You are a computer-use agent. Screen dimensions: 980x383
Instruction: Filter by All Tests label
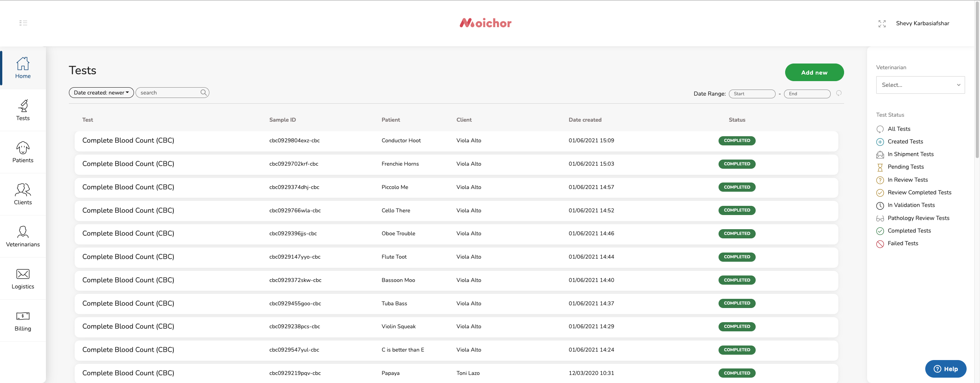pos(899,129)
